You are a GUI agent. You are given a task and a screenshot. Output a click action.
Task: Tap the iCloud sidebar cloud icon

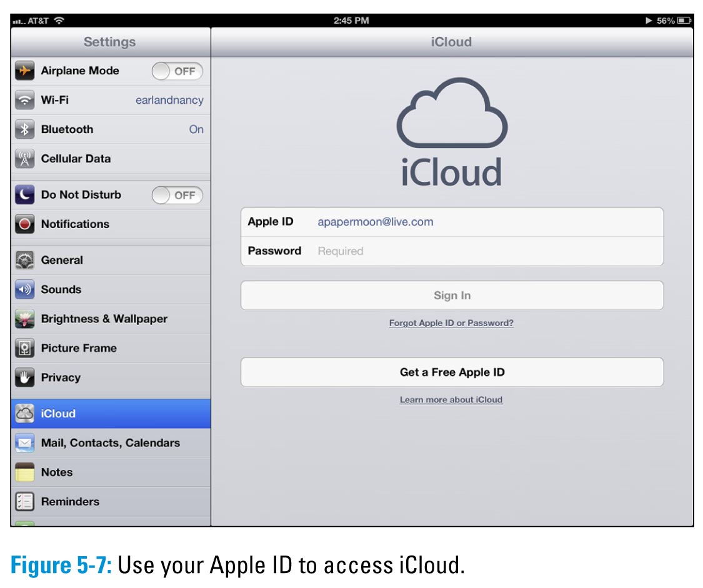tap(24, 414)
